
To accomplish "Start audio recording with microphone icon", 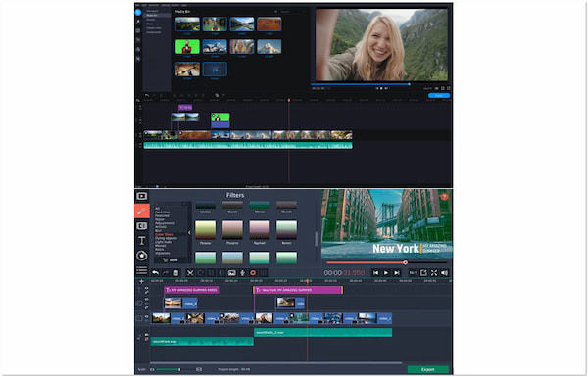I will (x=243, y=273).
